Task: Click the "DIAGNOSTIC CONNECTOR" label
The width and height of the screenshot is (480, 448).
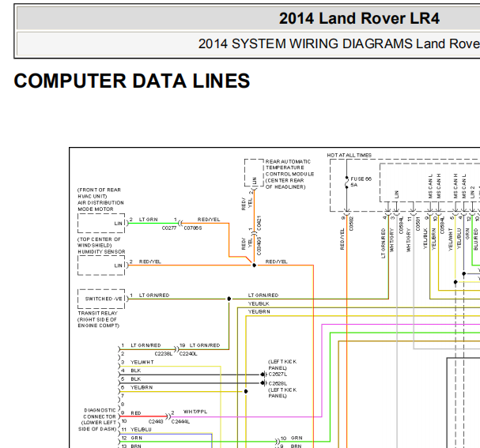Action: pyautogui.click(x=100, y=413)
